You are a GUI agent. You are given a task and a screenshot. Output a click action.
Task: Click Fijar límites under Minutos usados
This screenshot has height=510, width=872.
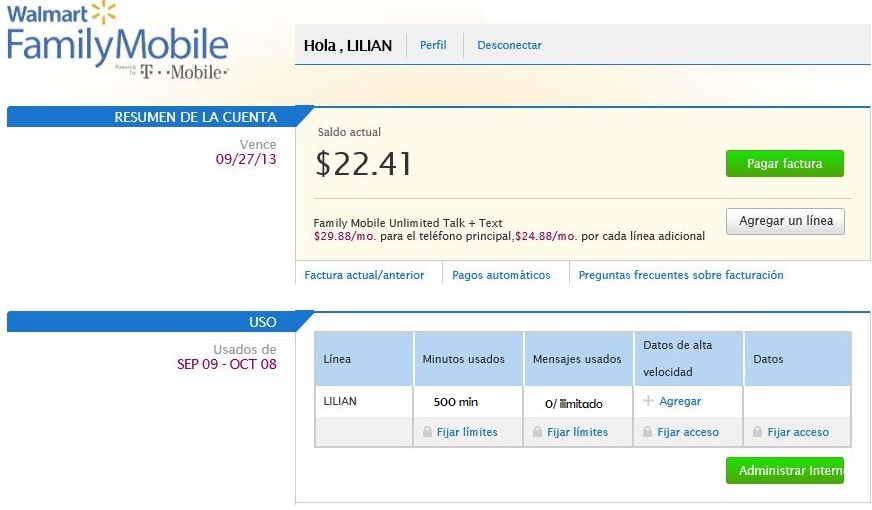(x=467, y=432)
